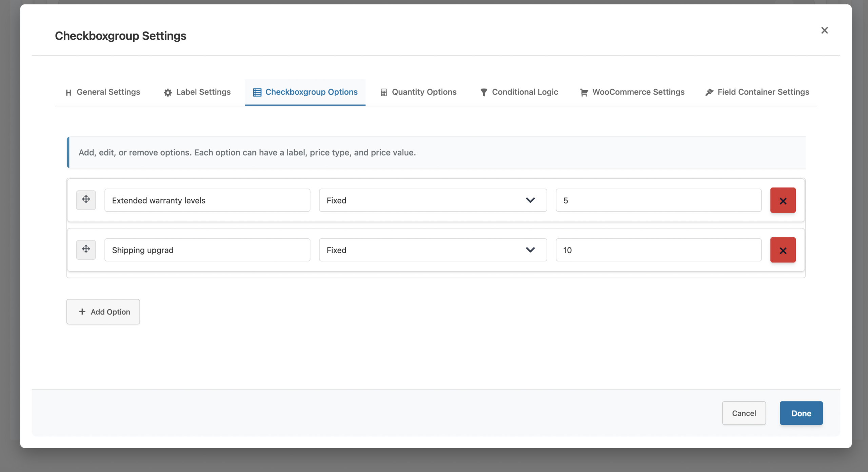Click the price value field showing 5
This screenshot has height=472, width=868.
click(x=658, y=200)
